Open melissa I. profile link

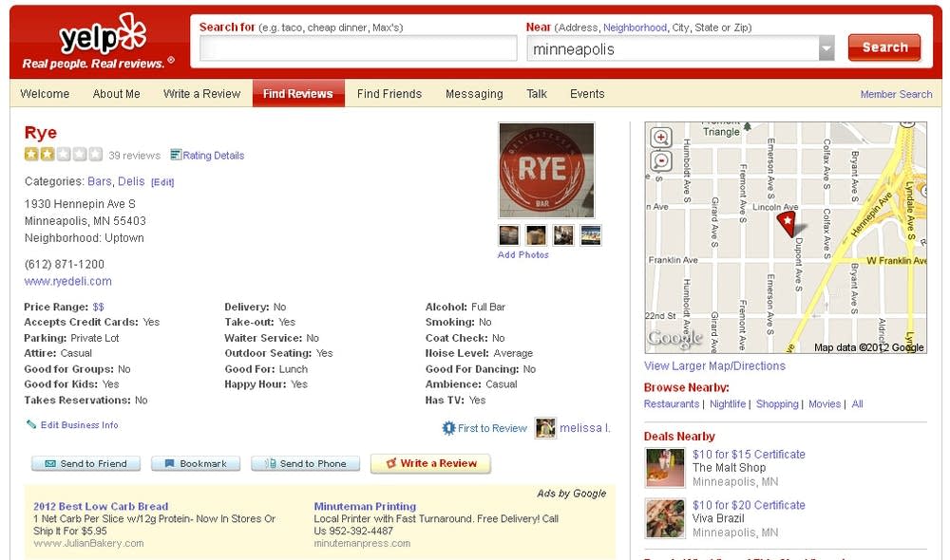tap(584, 428)
